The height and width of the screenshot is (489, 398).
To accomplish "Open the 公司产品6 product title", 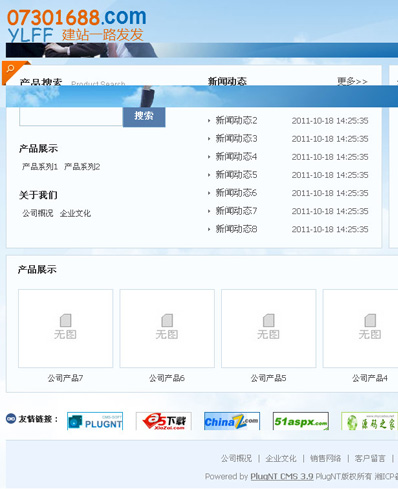I will [167, 378].
